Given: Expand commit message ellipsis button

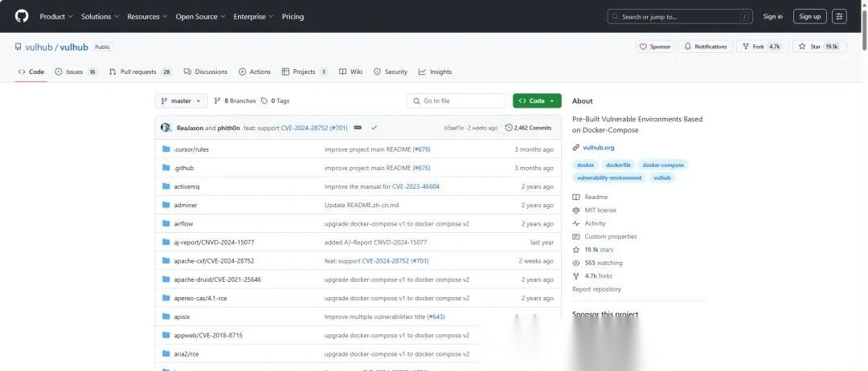Looking at the screenshot, I should pyautogui.click(x=358, y=128).
